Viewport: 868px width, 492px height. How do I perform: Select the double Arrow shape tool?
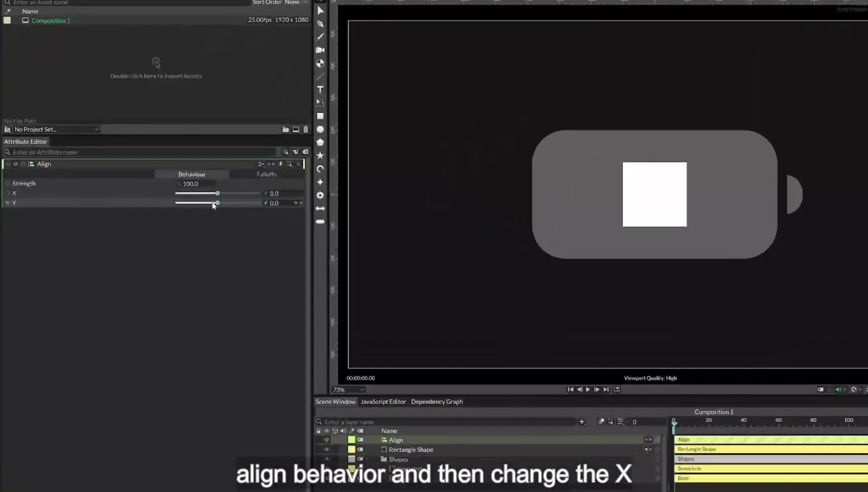tap(321, 208)
